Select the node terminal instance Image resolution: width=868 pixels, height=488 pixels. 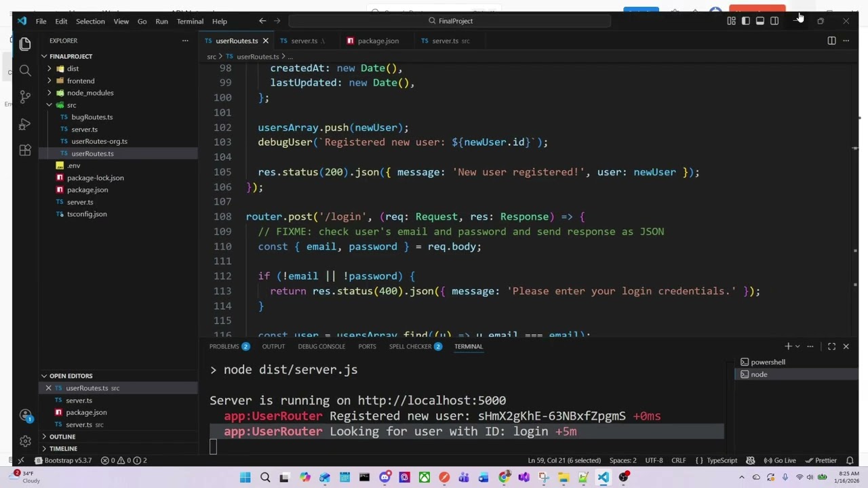pos(796,374)
